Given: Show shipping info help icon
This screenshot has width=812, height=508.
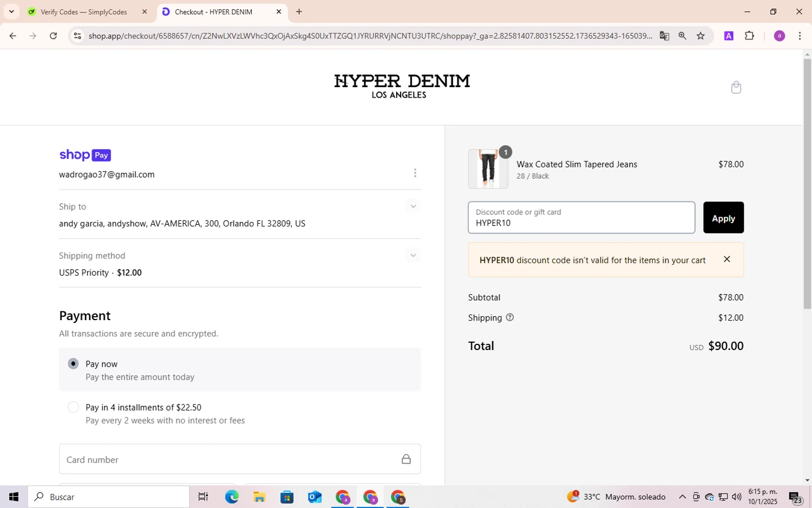Looking at the screenshot, I should [509, 317].
